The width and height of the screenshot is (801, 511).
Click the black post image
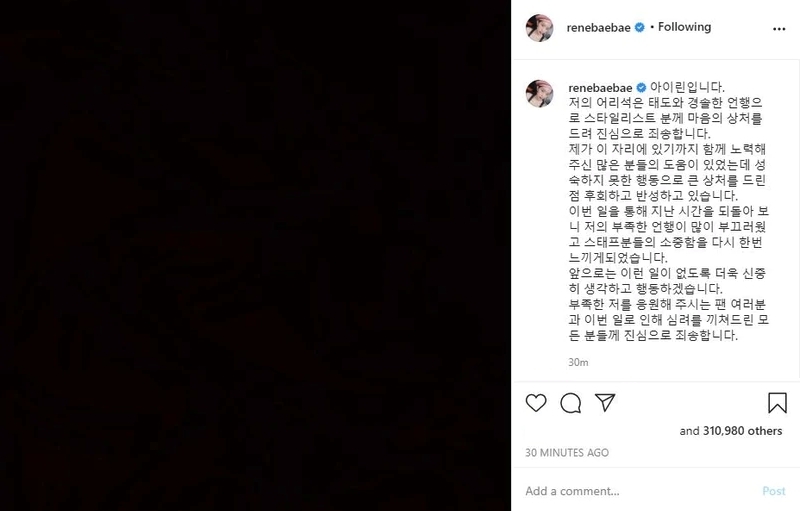255,256
